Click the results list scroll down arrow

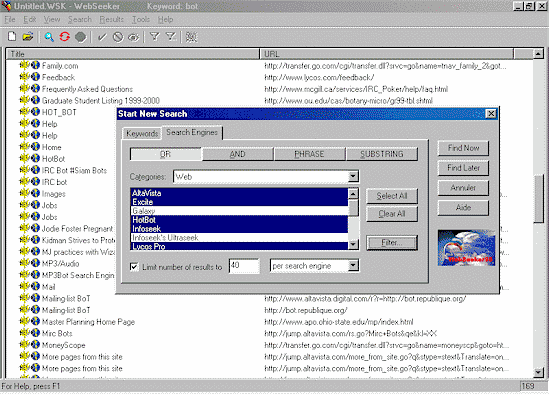coord(538,372)
